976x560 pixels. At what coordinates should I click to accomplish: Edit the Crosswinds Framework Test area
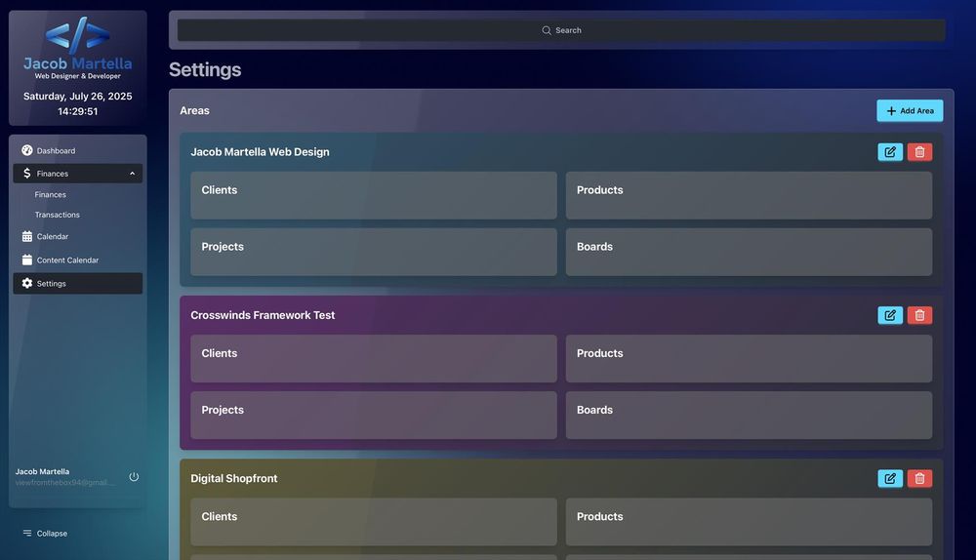pos(890,315)
